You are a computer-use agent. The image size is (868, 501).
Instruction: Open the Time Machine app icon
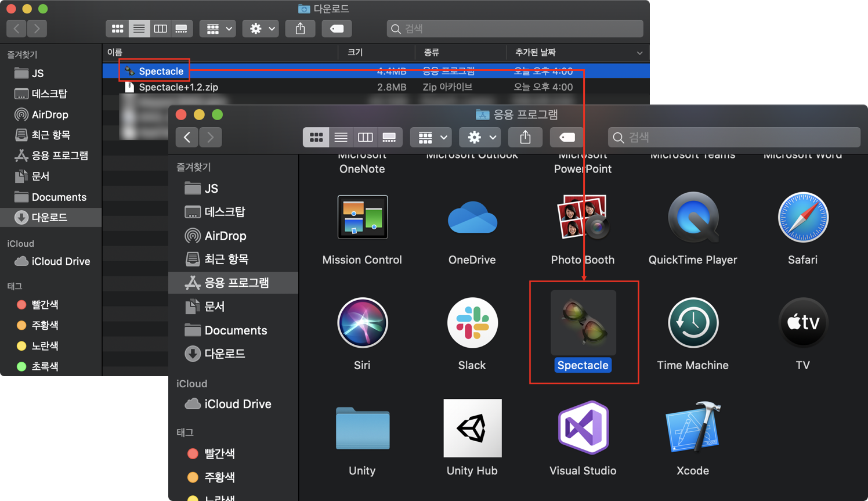(x=693, y=323)
